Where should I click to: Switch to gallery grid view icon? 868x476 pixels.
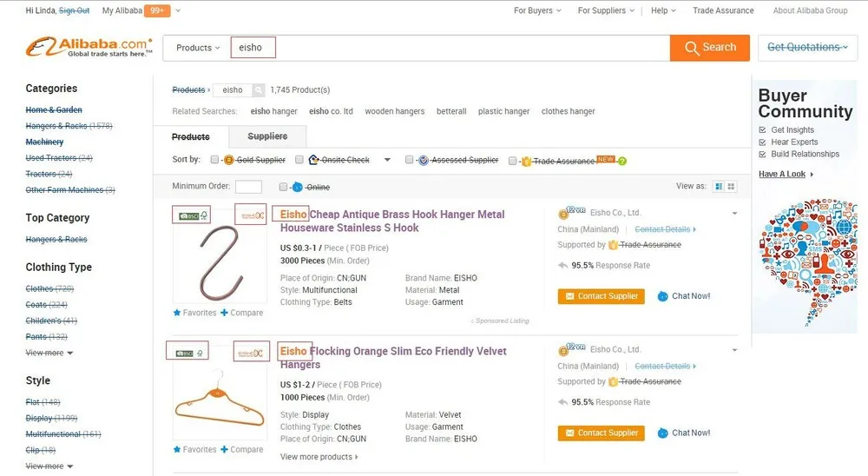tap(732, 187)
